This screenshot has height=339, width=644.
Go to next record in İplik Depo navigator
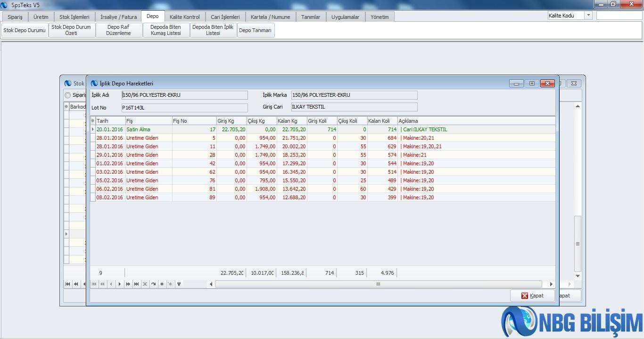(119, 284)
